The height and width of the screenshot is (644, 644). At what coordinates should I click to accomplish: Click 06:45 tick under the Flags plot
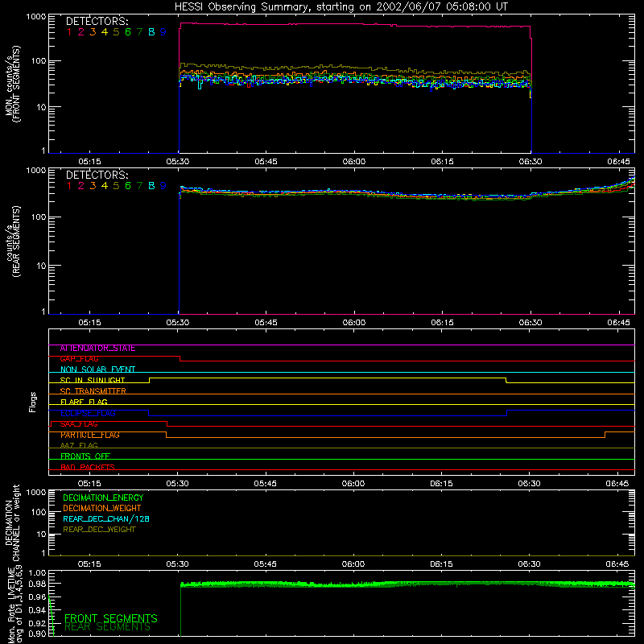[617, 484]
